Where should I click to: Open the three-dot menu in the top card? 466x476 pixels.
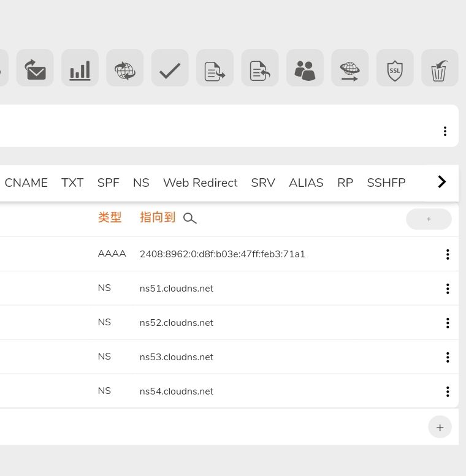[445, 131]
